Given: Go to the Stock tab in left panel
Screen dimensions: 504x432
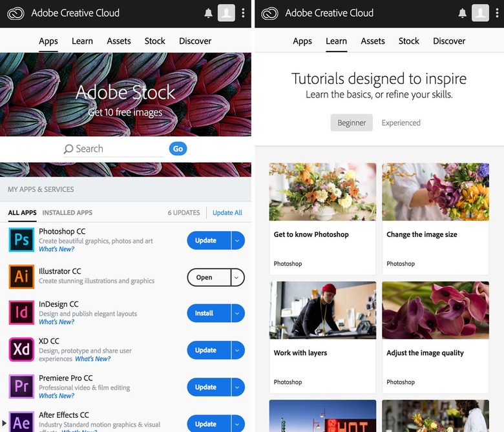Looking at the screenshot, I should point(154,41).
